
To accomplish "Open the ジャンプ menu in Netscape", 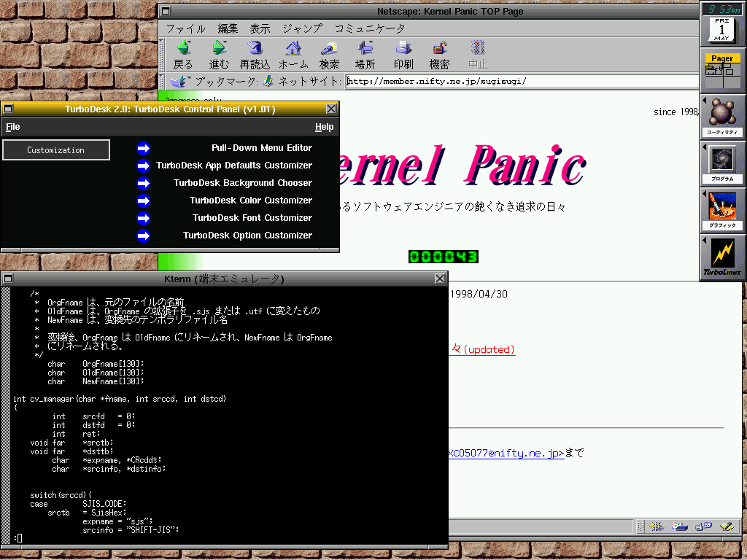I will pos(302,28).
